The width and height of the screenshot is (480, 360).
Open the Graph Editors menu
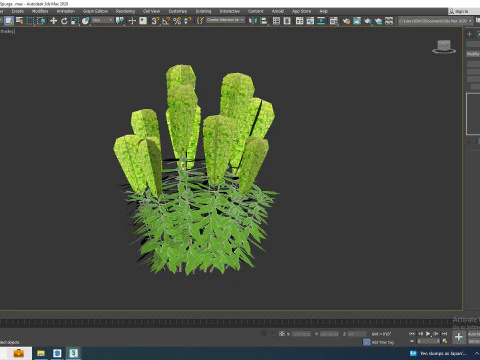(95, 11)
